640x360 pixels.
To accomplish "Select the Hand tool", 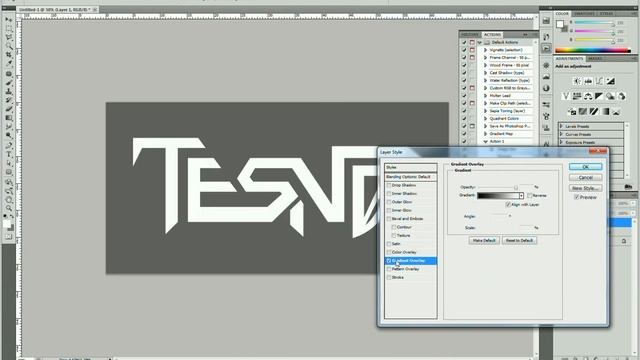I will click(x=9, y=200).
